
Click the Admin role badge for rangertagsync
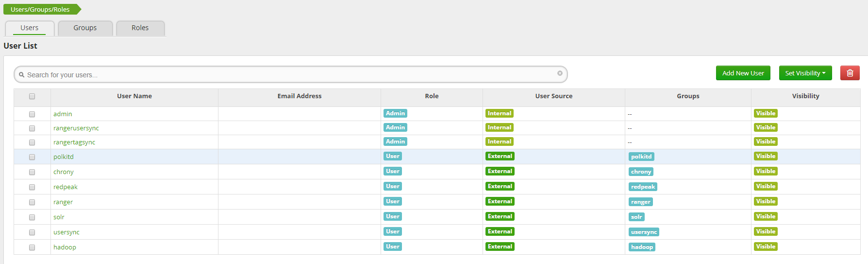click(x=395, y=141)
